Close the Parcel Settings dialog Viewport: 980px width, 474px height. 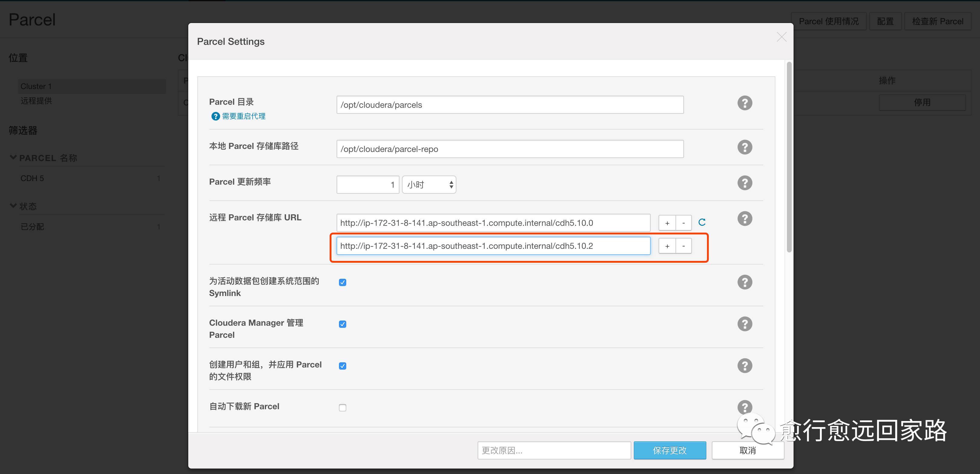pyautogui.click(x=781, y=37)
